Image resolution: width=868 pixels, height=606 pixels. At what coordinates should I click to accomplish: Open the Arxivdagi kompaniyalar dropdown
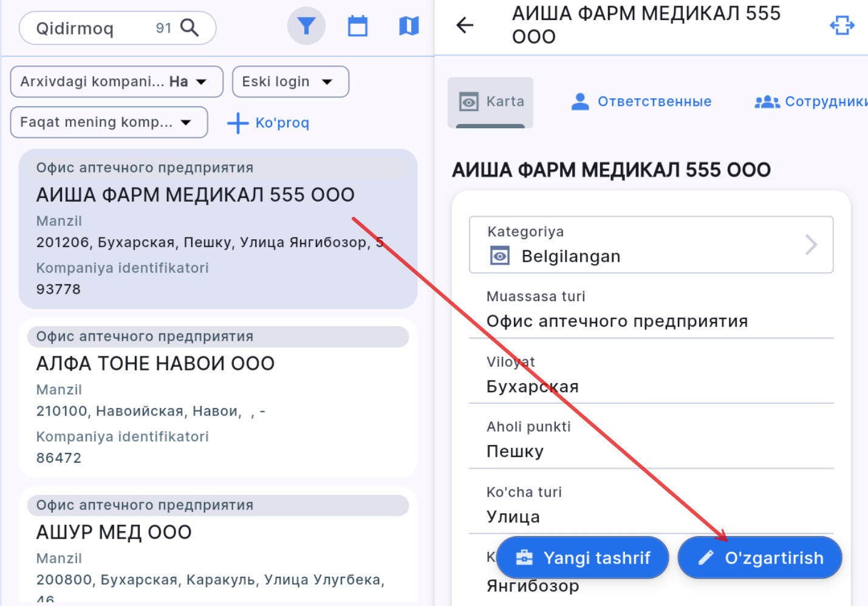pyautogui.click(x=115, y=81)
